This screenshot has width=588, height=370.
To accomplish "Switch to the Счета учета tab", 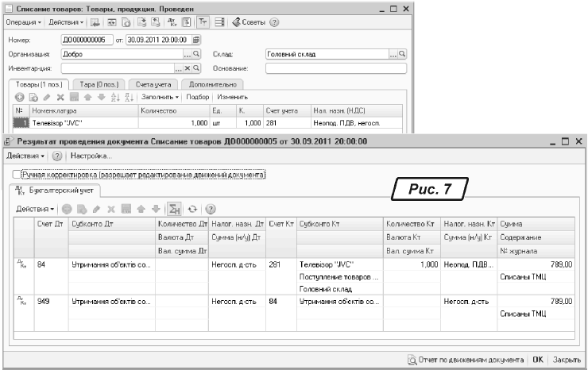I will 152,83.
